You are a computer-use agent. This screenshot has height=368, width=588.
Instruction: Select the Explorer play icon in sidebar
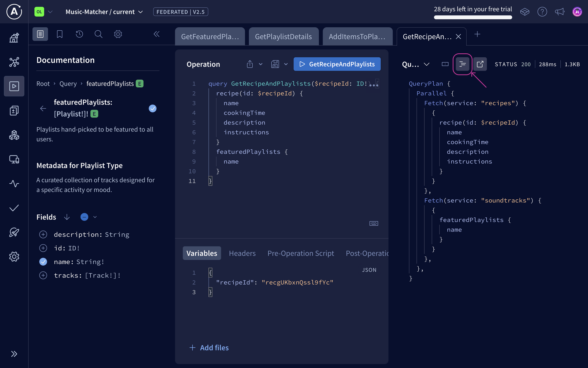(x=14, y=86)
